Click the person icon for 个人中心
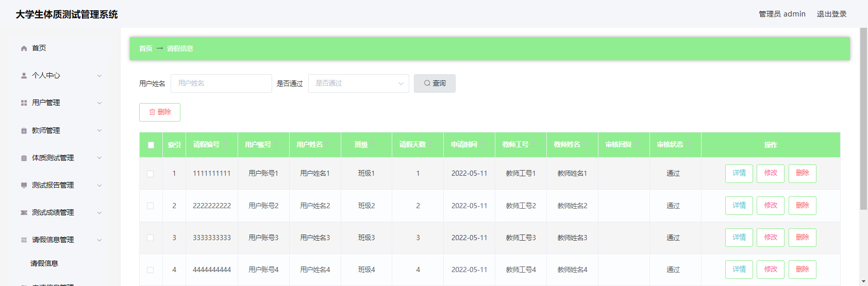 (x=24, y=76)
